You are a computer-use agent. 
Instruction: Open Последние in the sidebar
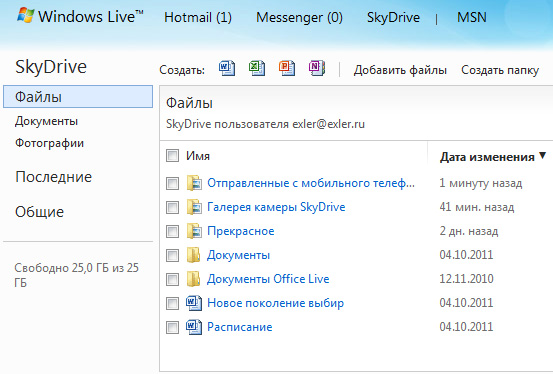pos(54,177)
